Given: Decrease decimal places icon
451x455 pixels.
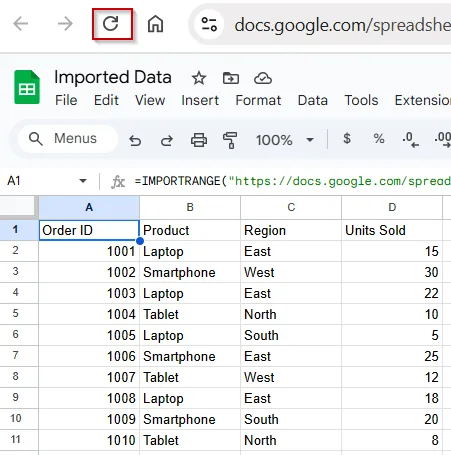Looking at the screenshot, I should pyautogui.click(x=410, y=140).
